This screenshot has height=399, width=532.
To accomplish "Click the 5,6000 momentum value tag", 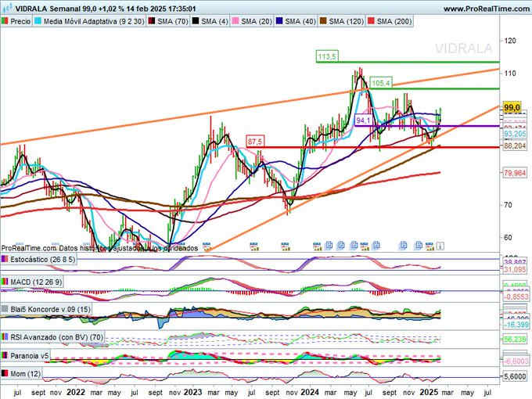I will (515, 377).
